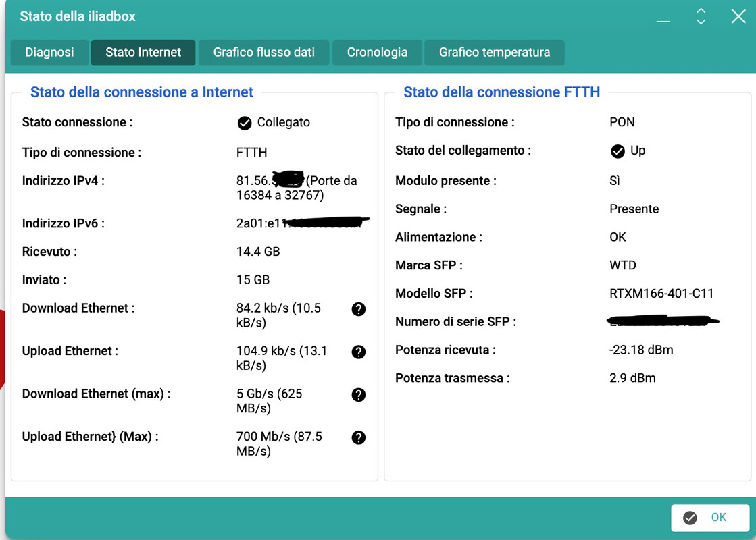Close the Stato della iliadbox window

[x=738, y=16]
